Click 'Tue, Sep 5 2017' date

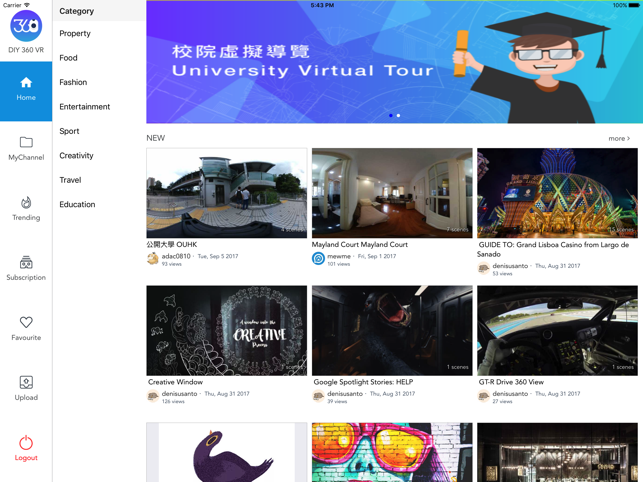218,256
